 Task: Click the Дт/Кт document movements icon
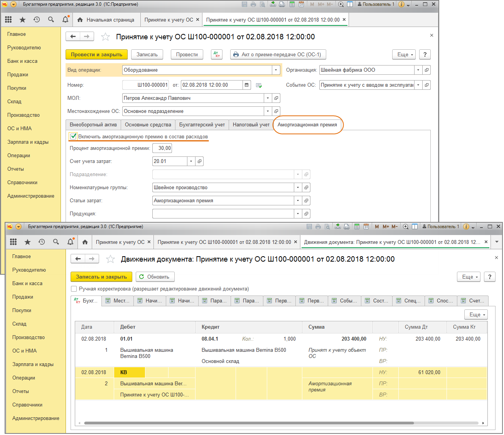click(x=217, y=54)
